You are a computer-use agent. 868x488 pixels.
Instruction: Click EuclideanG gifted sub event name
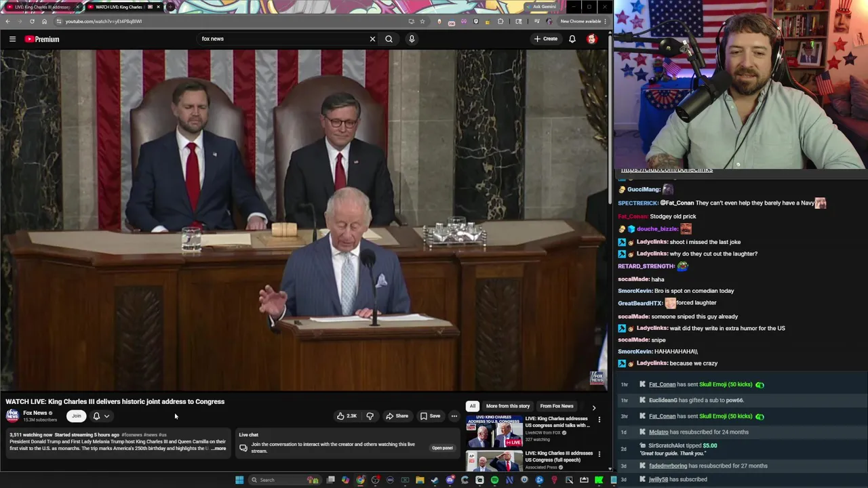point(663,401)
